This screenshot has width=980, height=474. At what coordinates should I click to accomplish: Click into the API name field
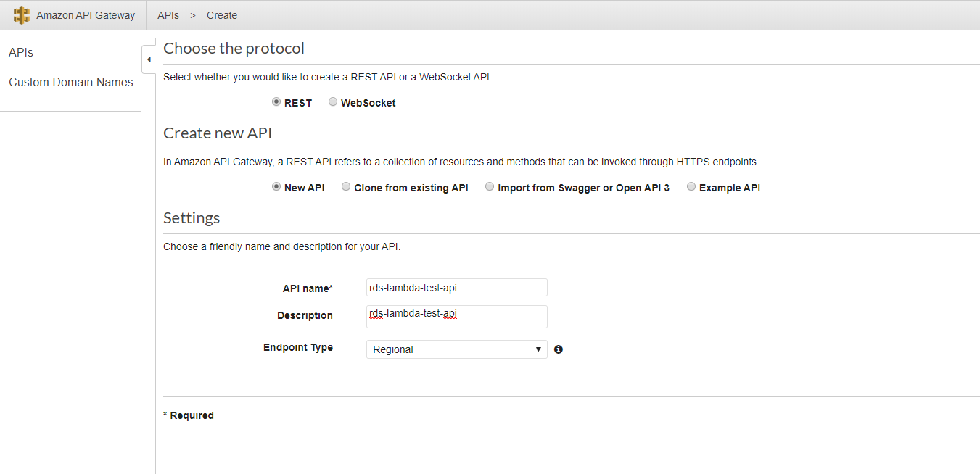click(457, 288)
